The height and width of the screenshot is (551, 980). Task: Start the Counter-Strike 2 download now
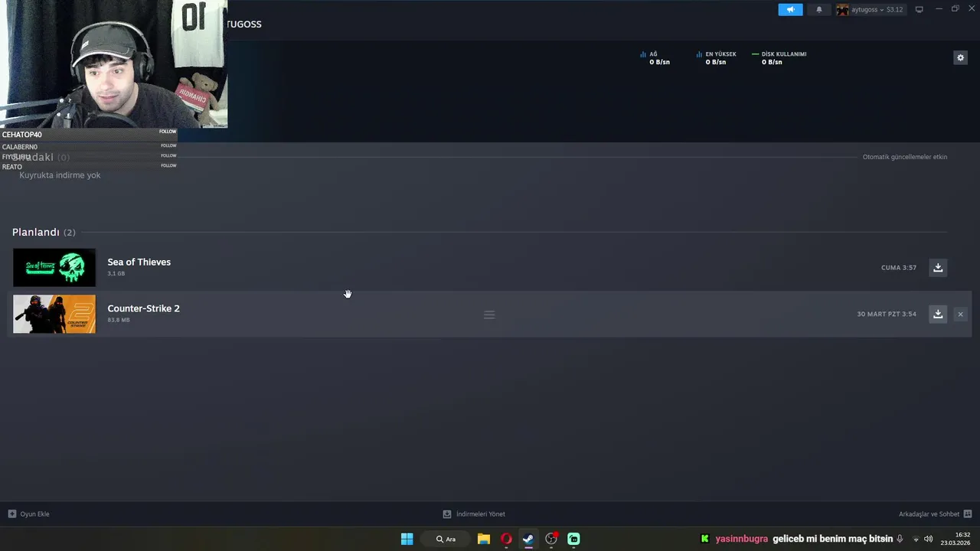[x=938, y=314]
